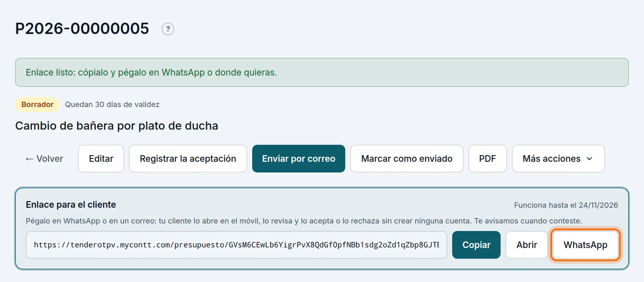
Task: Go back with the Volver link
Action: 44,159
